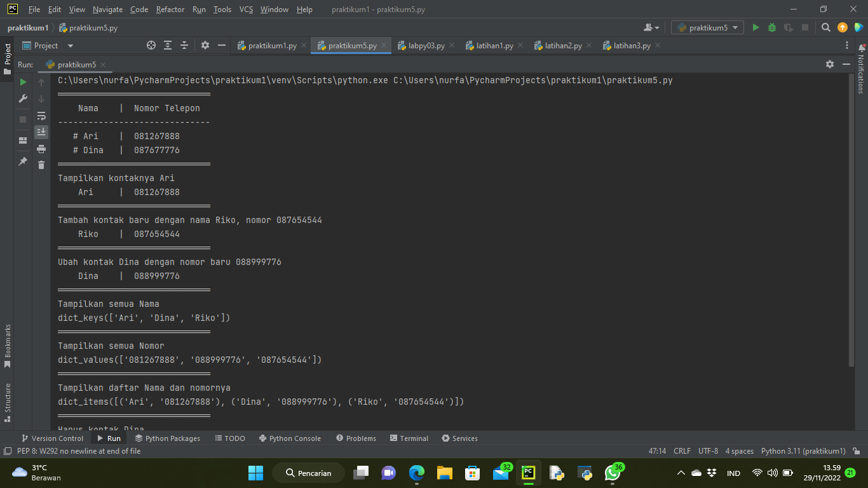
Task: Open run configuration settings via wrench icon
Action: 22,99
